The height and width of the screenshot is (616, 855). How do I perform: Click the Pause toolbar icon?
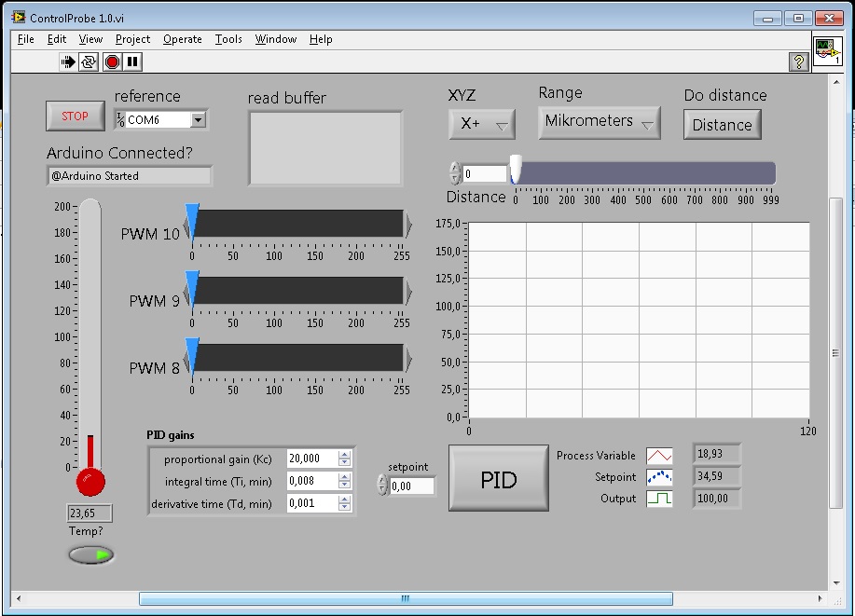click(x=132, y=62)
